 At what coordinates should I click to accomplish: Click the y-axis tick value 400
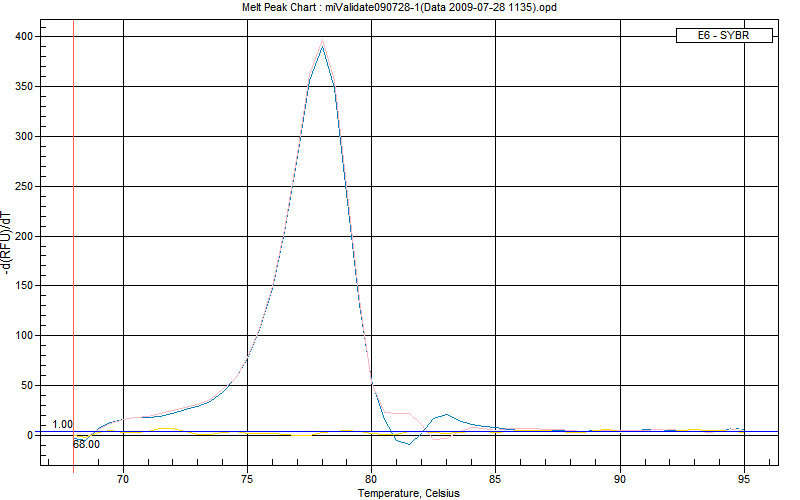[x=24, y=37]
